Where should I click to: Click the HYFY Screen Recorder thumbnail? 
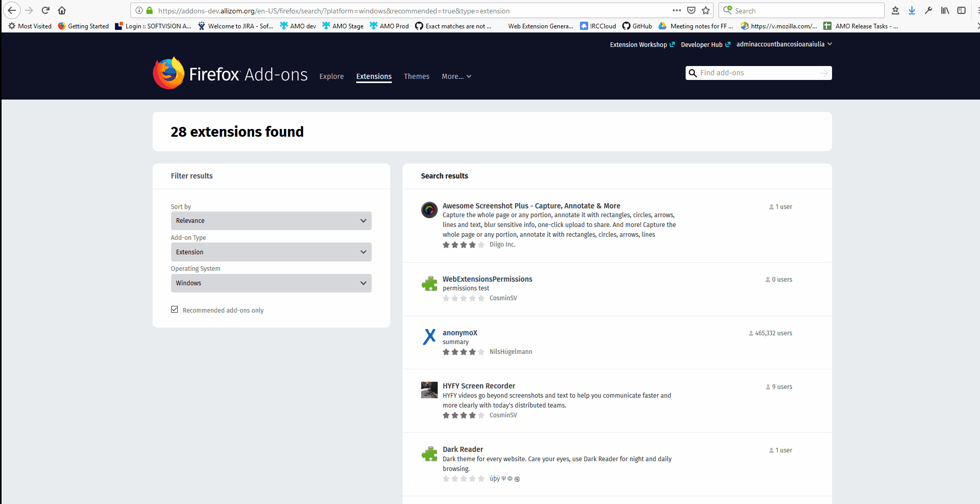click(x=429, y=390)
